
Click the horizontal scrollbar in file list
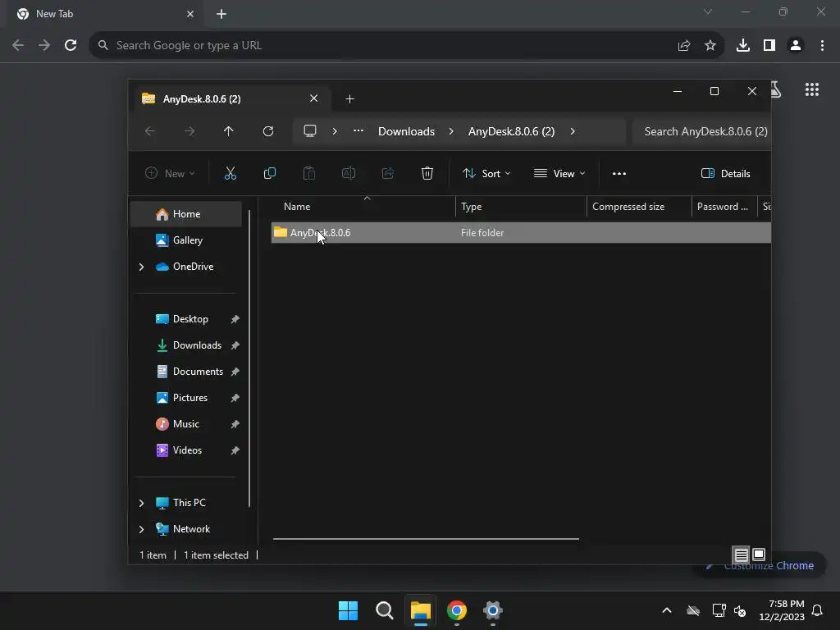(426, 539)
